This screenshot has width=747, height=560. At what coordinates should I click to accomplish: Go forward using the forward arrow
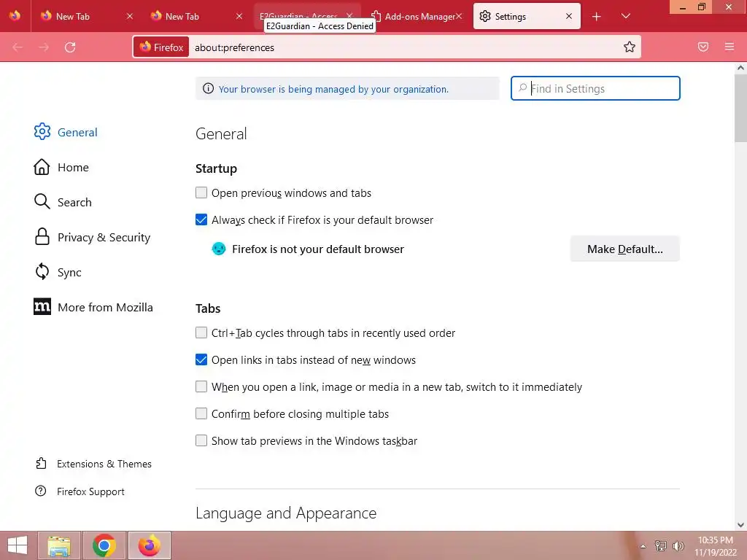(44, 47)
